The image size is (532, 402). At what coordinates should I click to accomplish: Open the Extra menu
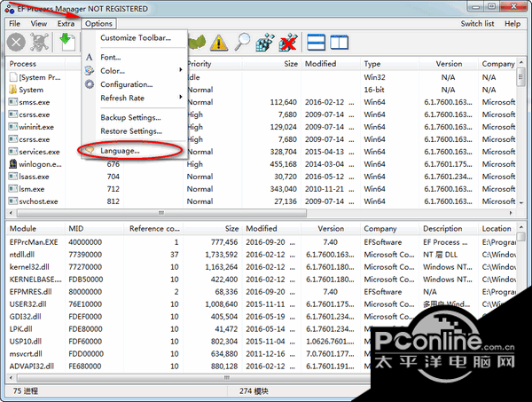tap(66, 23)
